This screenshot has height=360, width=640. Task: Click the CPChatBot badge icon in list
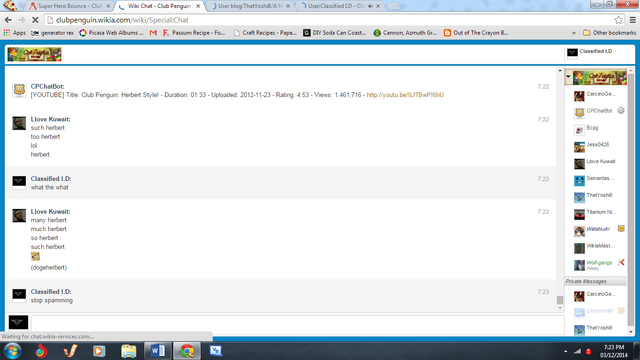[621, 111]
